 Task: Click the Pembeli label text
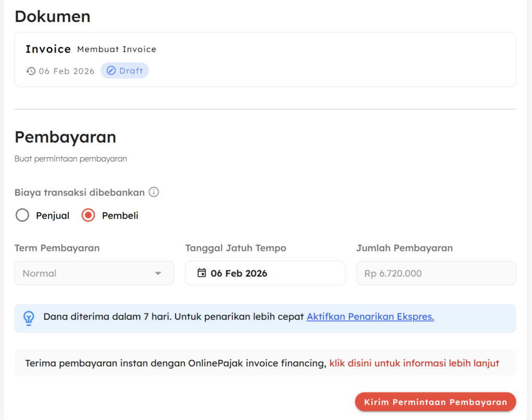tap(120, 215)
